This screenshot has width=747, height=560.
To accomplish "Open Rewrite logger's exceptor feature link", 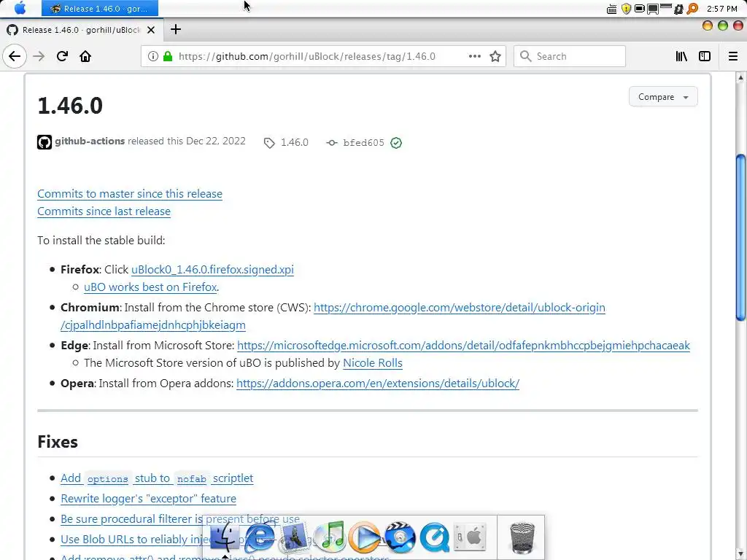I will click(x=148, y=499).
